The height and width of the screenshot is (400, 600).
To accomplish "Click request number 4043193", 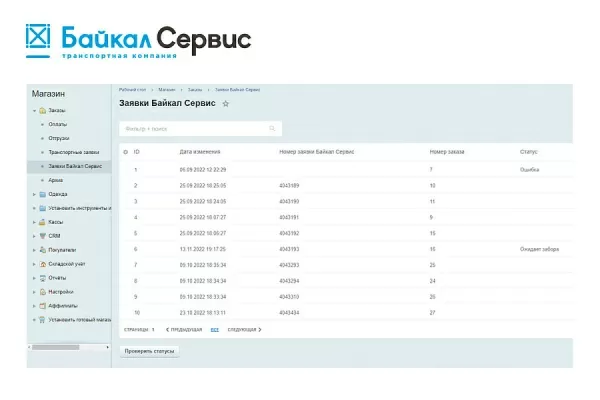I will tap(289, 249).
